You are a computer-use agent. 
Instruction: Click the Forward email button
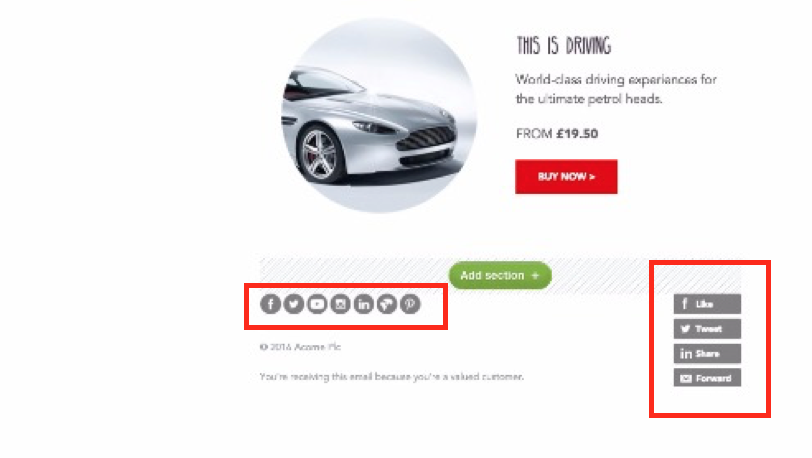pos(707,378)
